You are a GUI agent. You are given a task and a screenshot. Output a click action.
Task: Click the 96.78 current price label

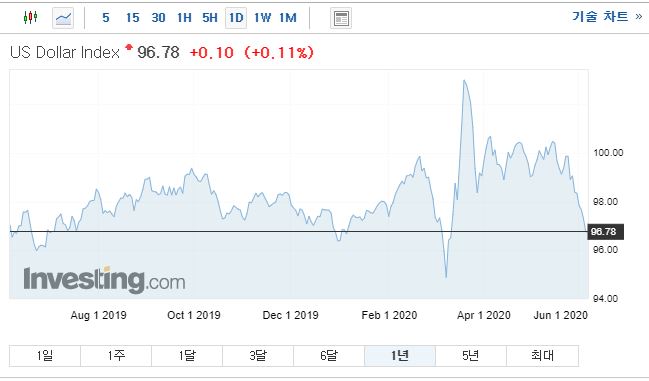(158, 53)
